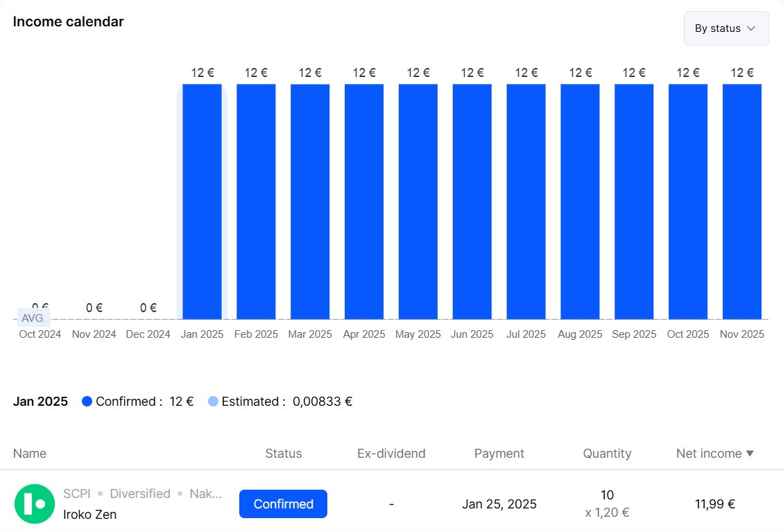
Task: Open the By status dropdown
Action: click(725, 28)
